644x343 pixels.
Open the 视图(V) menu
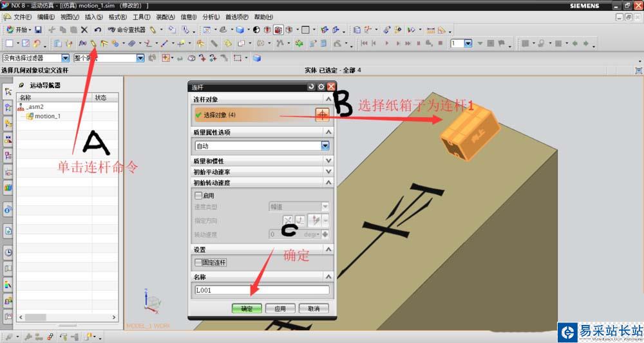point(70,17)
